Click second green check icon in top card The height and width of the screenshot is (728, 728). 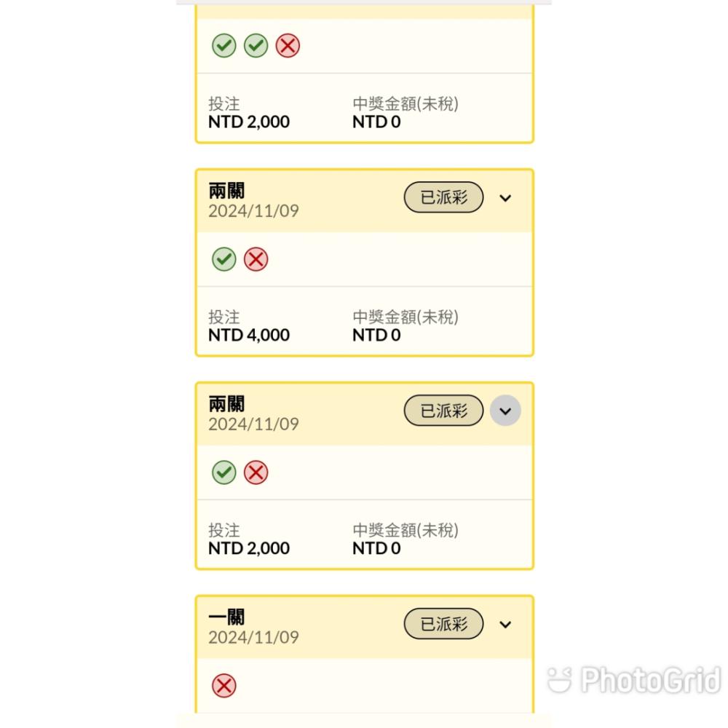coord(256,45)
